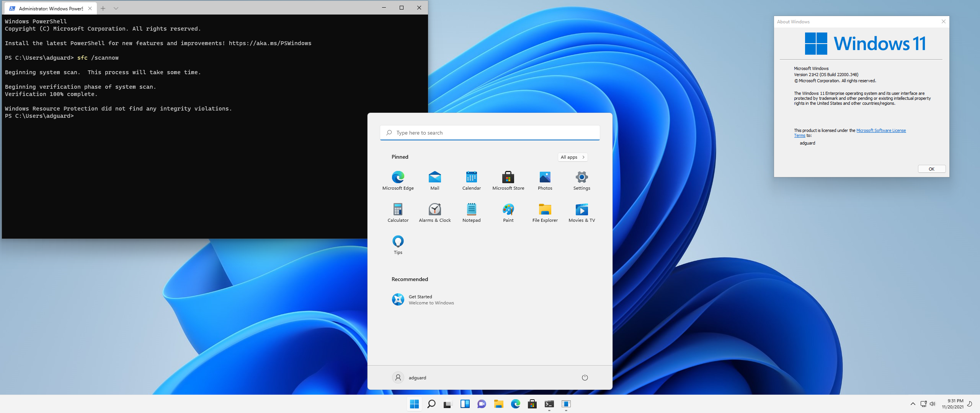Click the power button in Start menu
Screen dimensions: 980x413
(585, 377)
